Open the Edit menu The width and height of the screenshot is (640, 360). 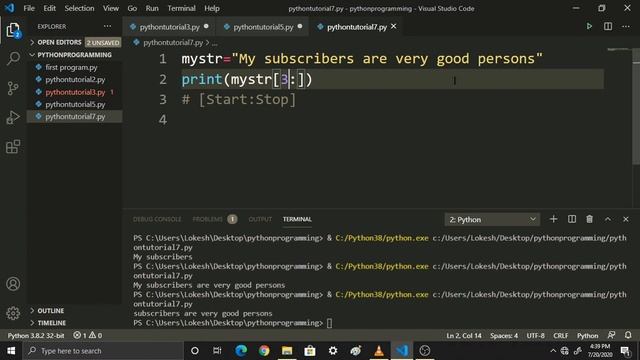49,8
